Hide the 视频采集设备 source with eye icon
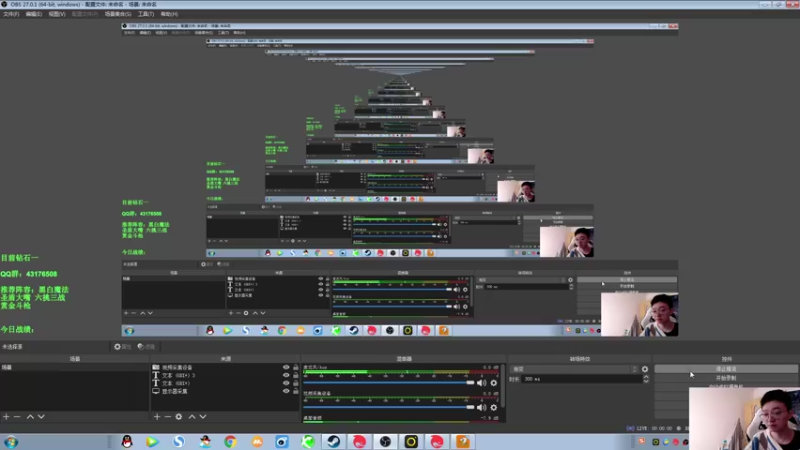Viewport: 800px width, 450px height. [x=286, y=367]
